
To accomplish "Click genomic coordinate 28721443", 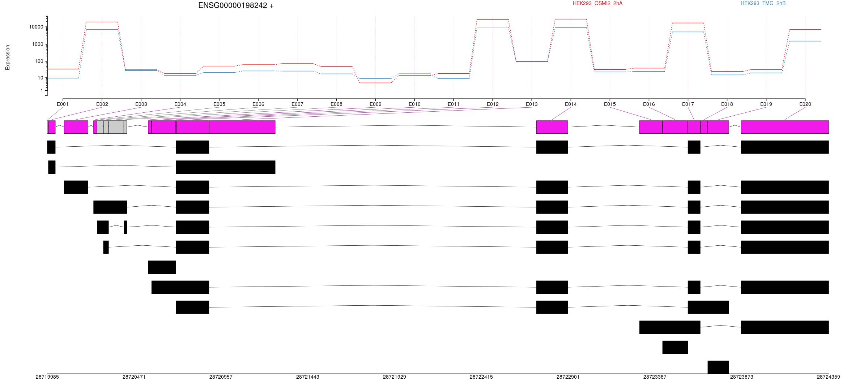I will (x=308, y=377).
